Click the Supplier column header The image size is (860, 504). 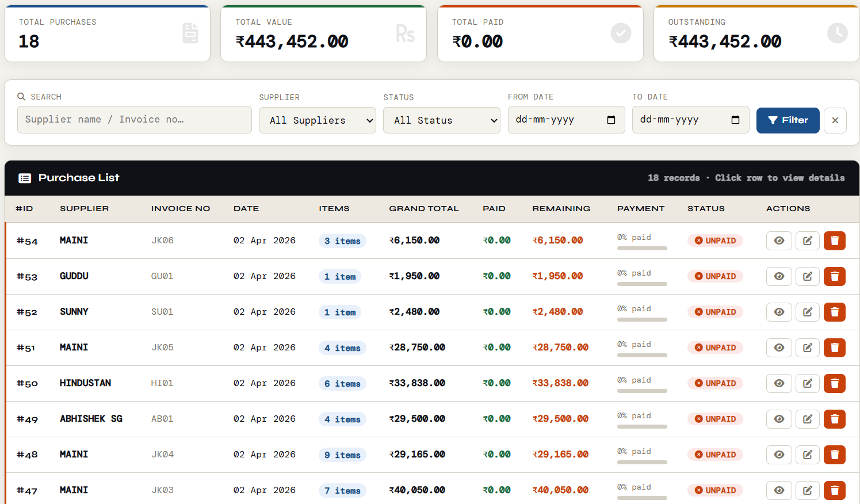click(84, 208)
